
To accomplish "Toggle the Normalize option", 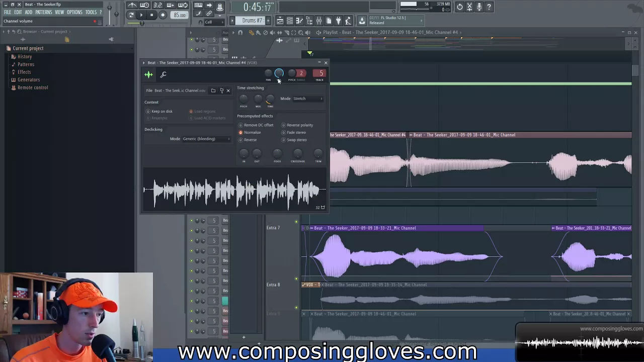I will point(250,132).
